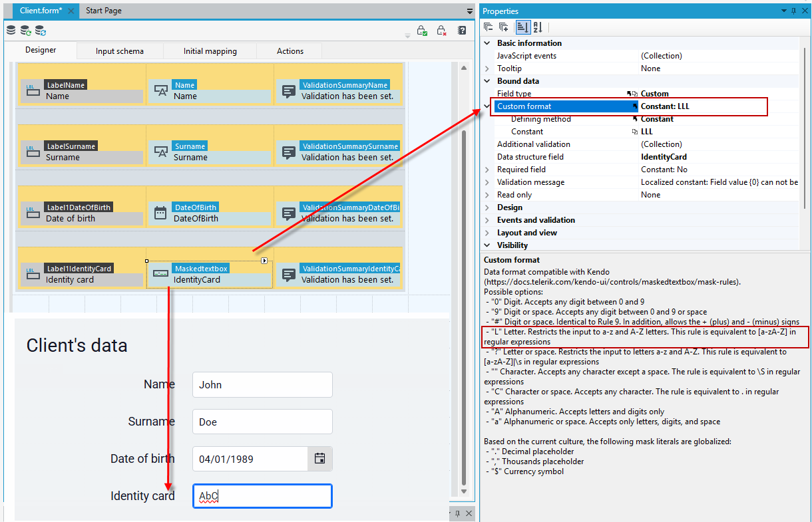This screenshot has width=812, height=522.
Task: Click the Identity card field containing AbC
Action: point(262,496)
